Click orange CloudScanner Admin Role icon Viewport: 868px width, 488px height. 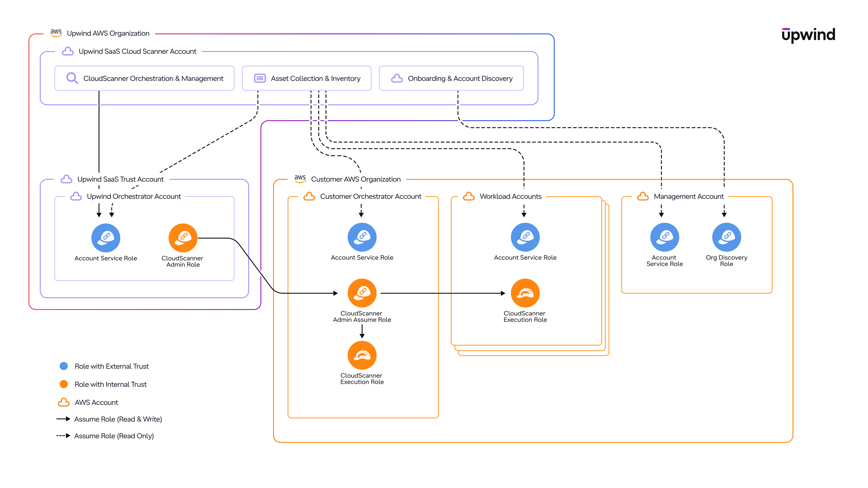pyautogui.click(x=183, y=238)
